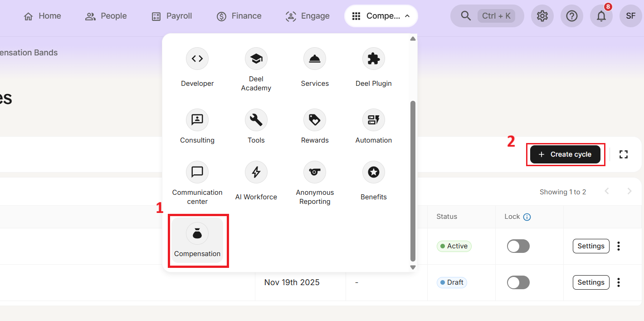Open the Rewards tag icon
This screenshot has width=644, height=321.
pos(315,120)
